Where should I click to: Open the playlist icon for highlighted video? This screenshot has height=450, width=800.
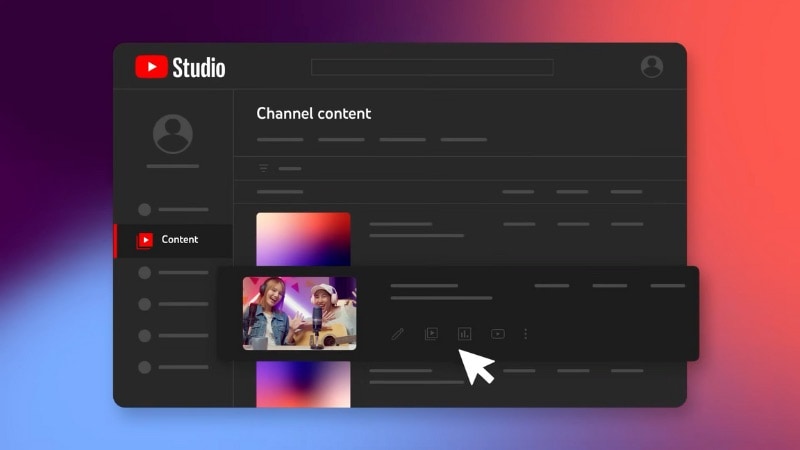(431, 334)
